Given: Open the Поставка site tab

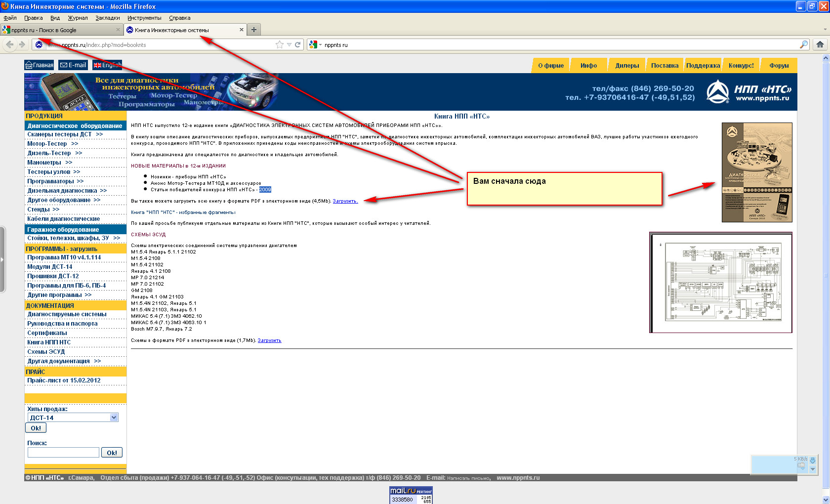Looking at the screenshot, I should click(664, 65).
